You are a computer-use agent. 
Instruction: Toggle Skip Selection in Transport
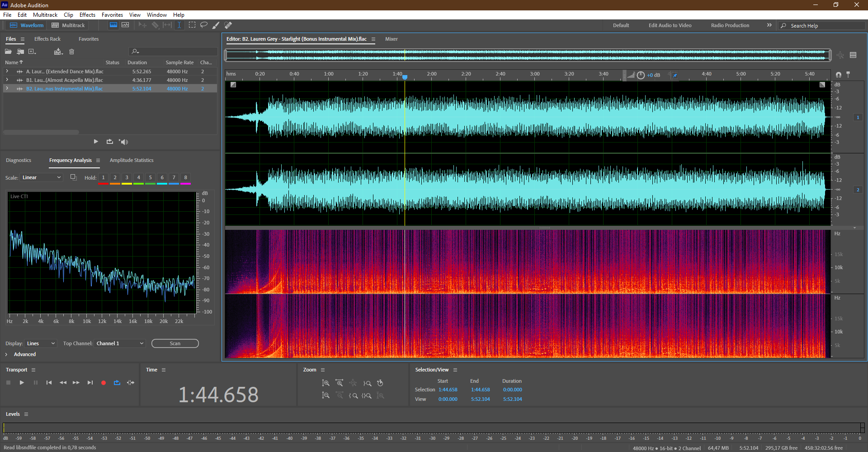(131, 383)
